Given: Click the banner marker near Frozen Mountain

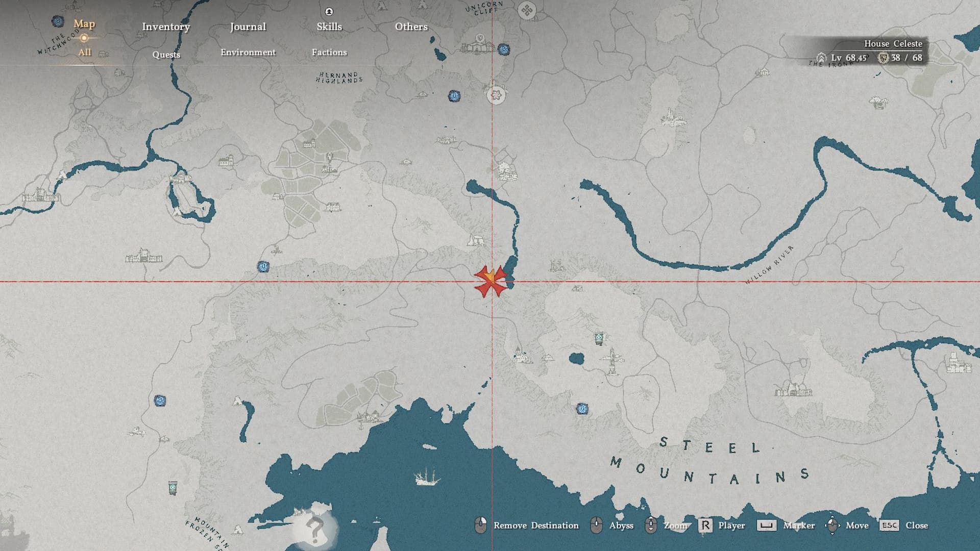Looking at the screenshot, I should coord(173,488).
